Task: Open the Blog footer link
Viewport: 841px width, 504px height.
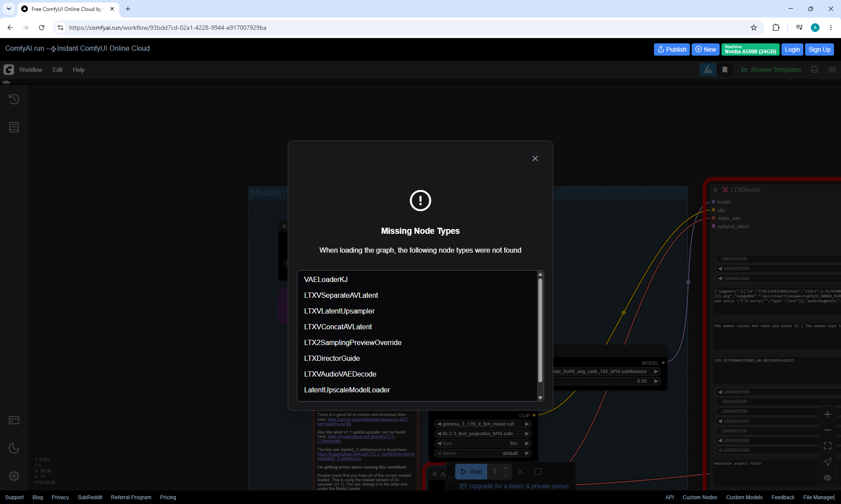Action: [x=38, y=497]
